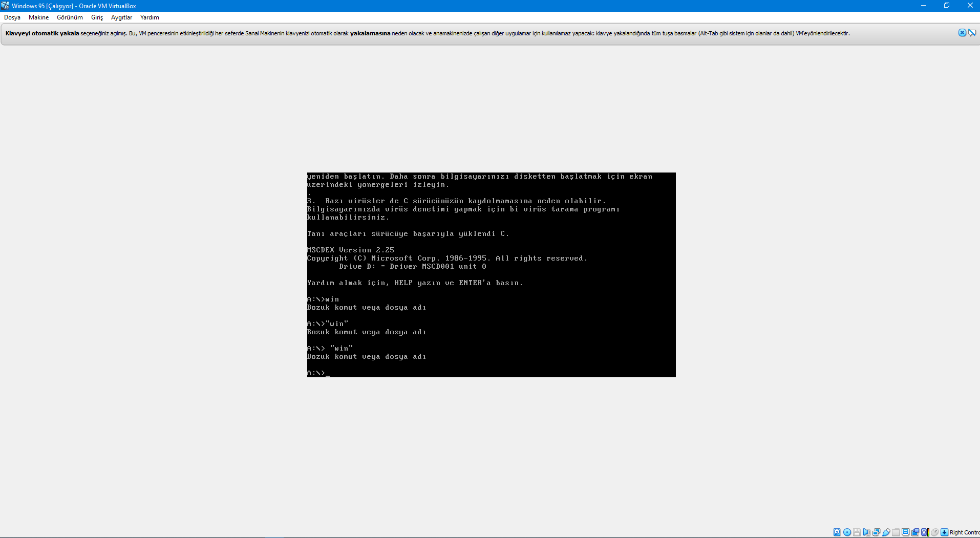Click the mouse integration indicator
This screenshot has width=980, height=538.
[934, 532]
